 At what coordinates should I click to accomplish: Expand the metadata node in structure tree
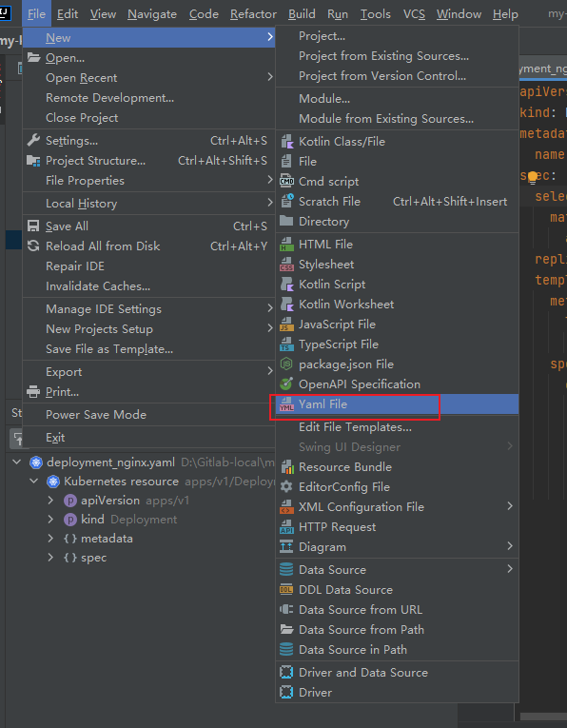click(50, 539)
